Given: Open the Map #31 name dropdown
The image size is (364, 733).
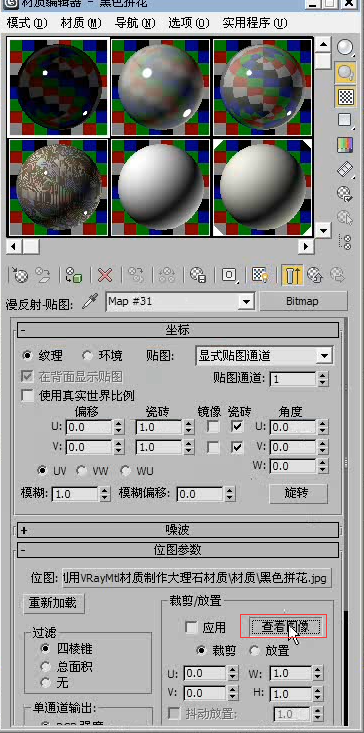Looking at the screenshot, I should point(246,302).
